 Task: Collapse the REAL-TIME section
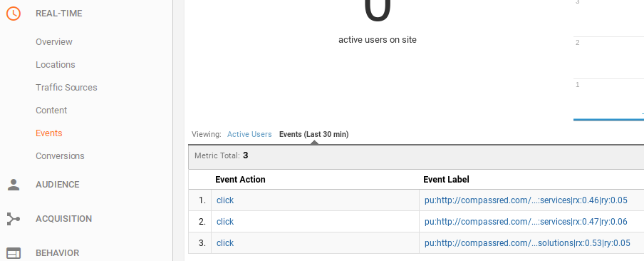coord(58,14)
